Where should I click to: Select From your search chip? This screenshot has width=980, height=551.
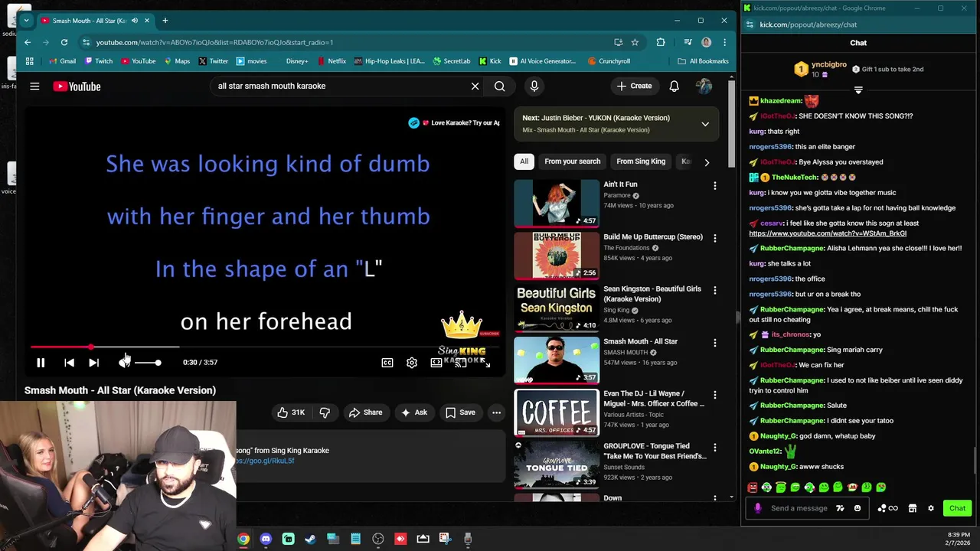pos(572,161)
